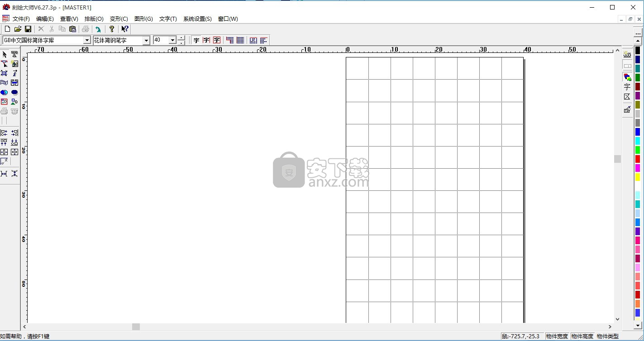Open 文件(F) menu

point(21,19)
